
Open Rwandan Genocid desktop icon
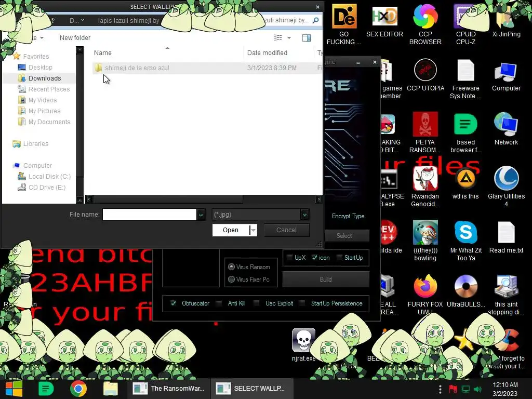click(x=425, y=187)
